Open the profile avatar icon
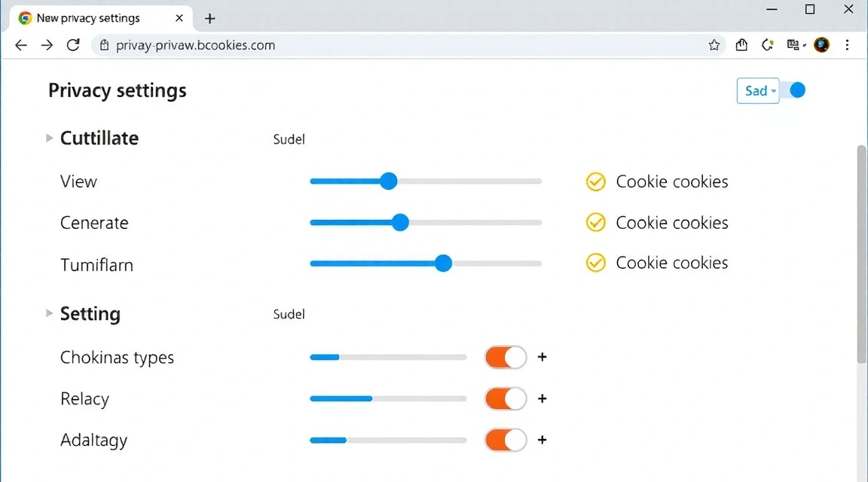 coord(821,45)
